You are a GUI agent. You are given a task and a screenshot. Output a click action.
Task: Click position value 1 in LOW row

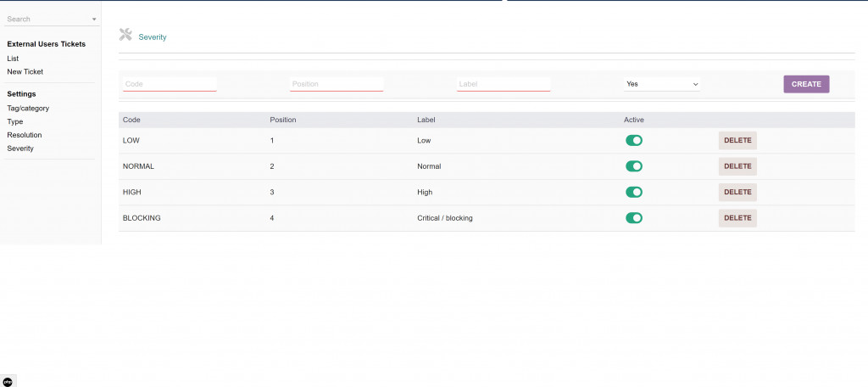272,141
